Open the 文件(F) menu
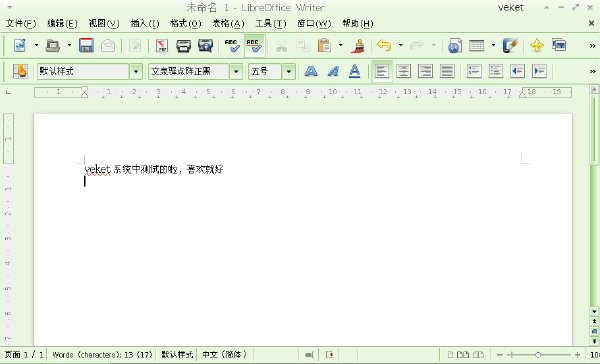This screenshot has width=600, height=364. pos(21,23)
